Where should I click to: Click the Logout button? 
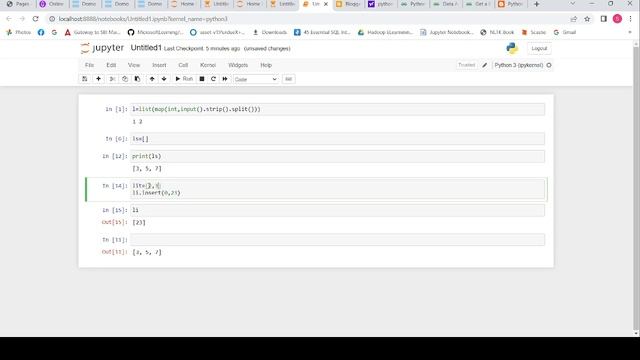tap(539, 48)
